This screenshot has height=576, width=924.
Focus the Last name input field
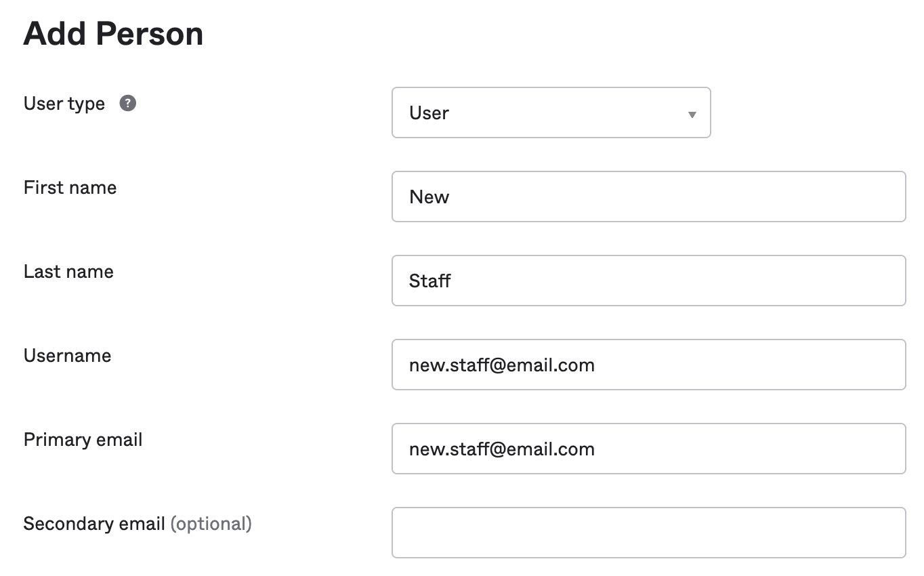click(x=648, y=281)
